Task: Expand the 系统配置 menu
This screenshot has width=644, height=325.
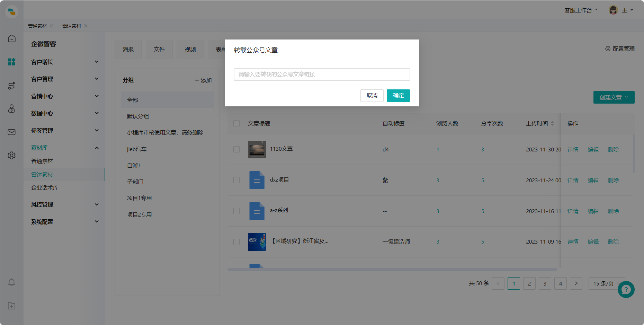Action: pos(65,222)
